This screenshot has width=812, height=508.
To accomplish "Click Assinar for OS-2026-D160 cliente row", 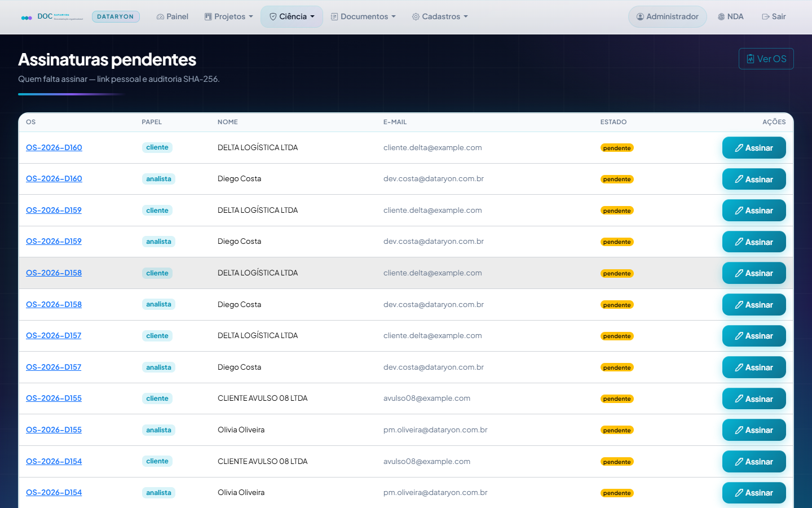I will [x=754, y=148].
